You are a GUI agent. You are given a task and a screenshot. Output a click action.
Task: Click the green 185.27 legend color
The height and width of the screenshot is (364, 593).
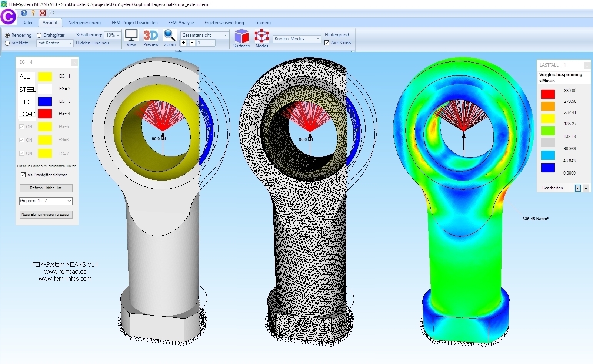coord(548,131)
